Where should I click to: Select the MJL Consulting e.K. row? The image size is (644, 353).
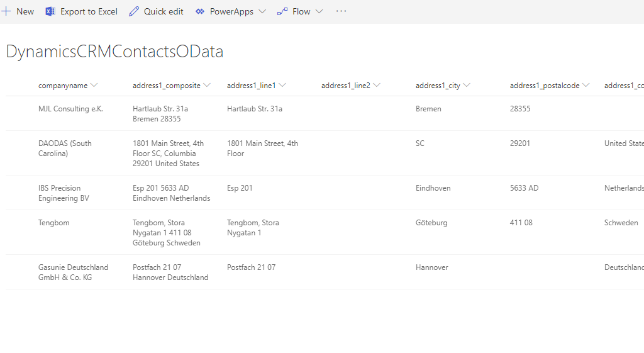click(x=70, y=109)
